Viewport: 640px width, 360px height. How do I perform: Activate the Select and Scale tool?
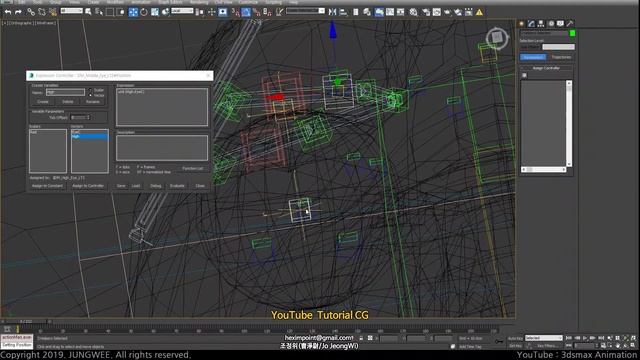155,12
